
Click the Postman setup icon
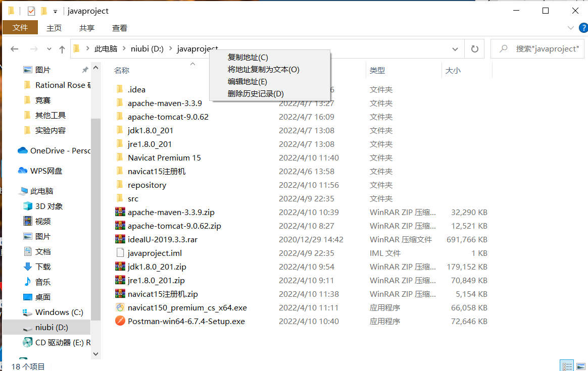click(x=120, y=321)
